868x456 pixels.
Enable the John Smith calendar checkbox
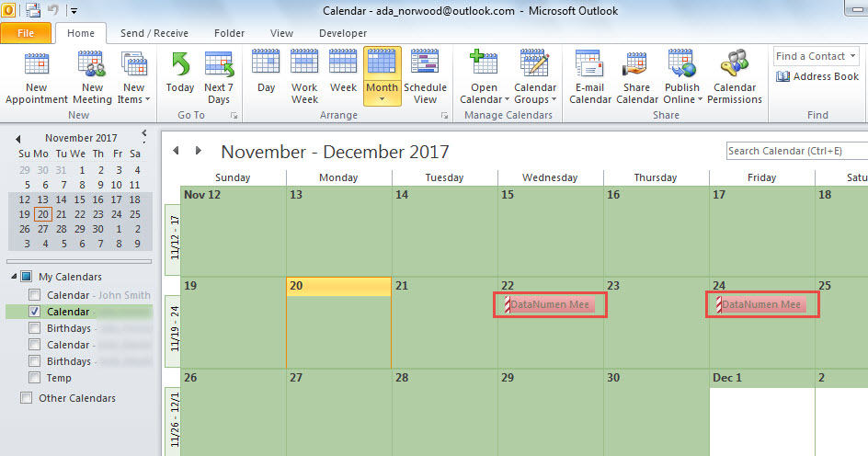coord(35,295)
